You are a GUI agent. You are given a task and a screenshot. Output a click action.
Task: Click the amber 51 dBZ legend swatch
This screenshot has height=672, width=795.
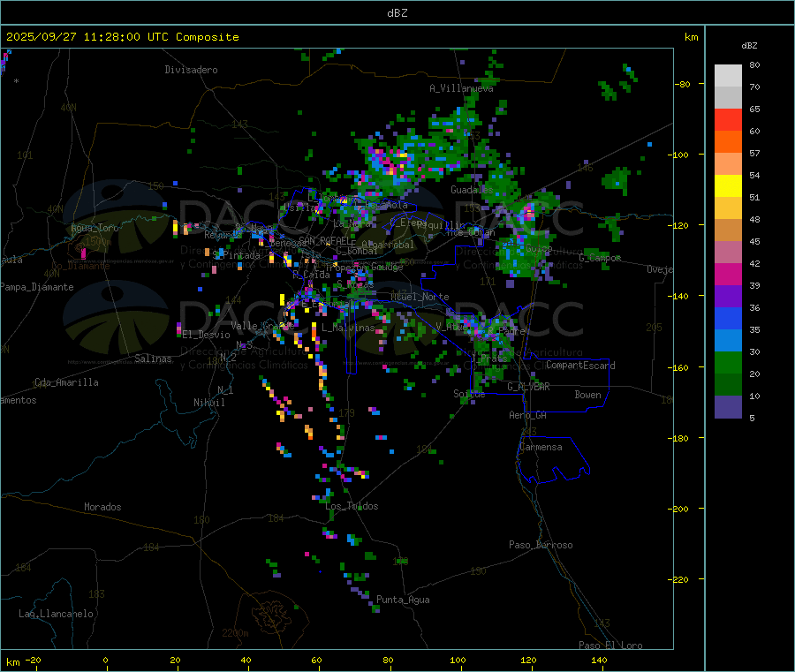[728, 208]
